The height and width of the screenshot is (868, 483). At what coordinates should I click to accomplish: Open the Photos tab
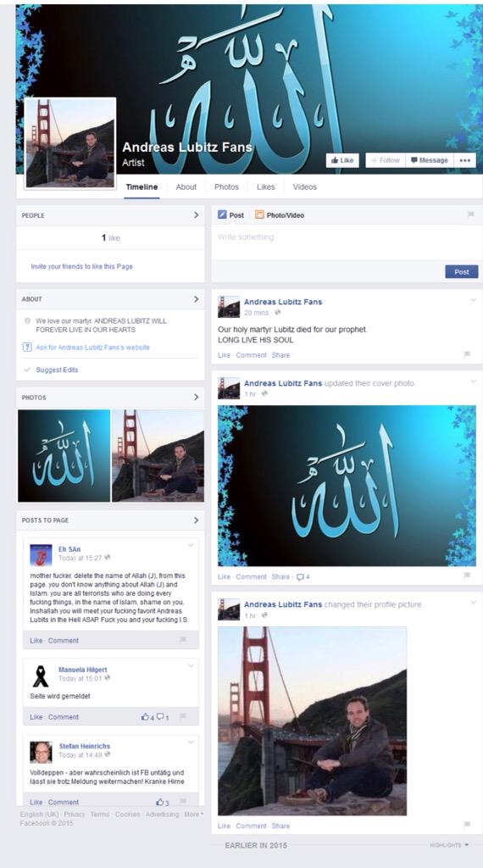click(226, 187)
